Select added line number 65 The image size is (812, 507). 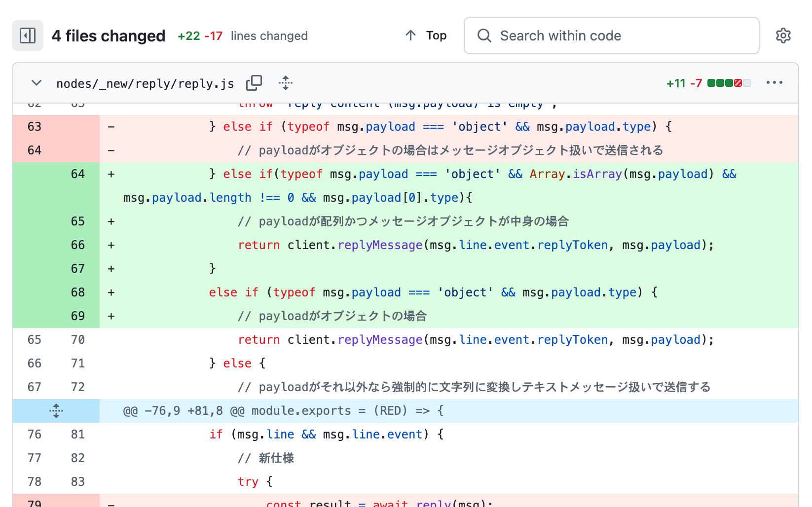point(78,221)
